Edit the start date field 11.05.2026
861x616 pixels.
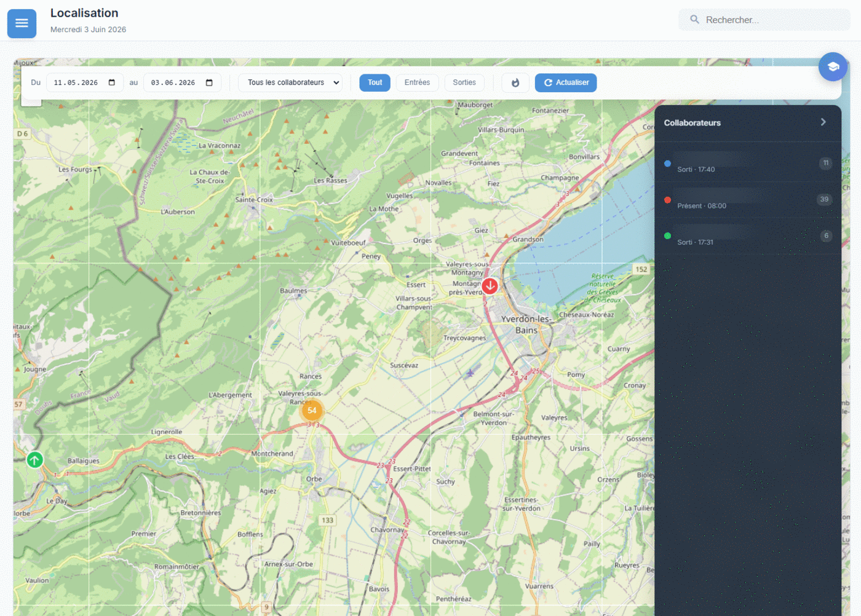pyautogui.click(x=85, y=82)
